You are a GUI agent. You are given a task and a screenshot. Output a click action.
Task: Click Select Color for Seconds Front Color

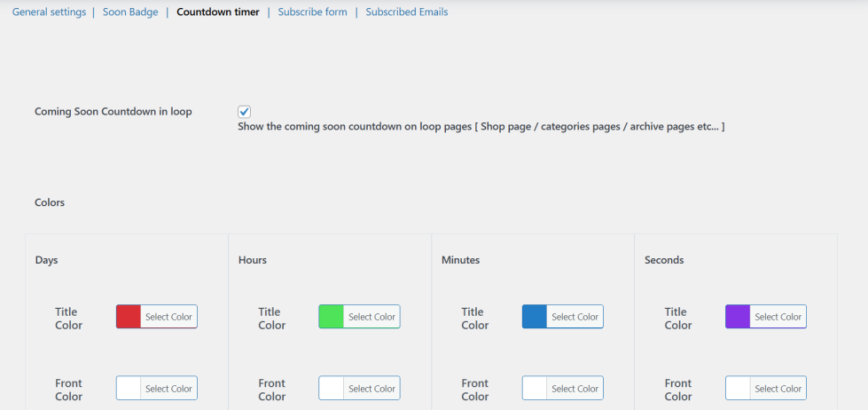click(x=778, y=388)
